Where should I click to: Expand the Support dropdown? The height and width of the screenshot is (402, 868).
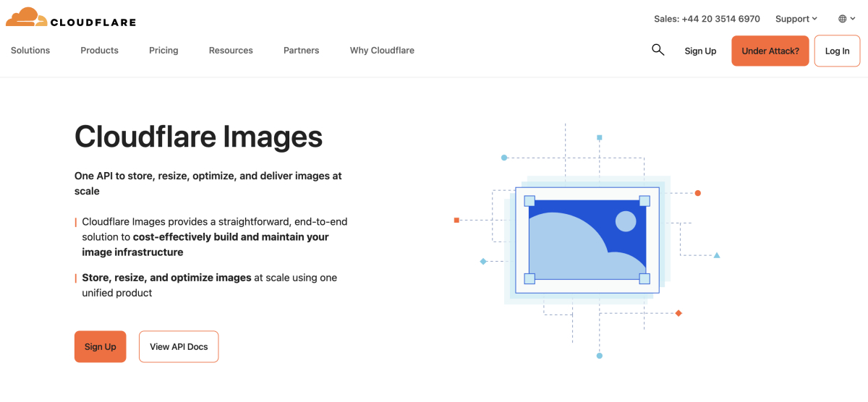[x=796, y=19]
